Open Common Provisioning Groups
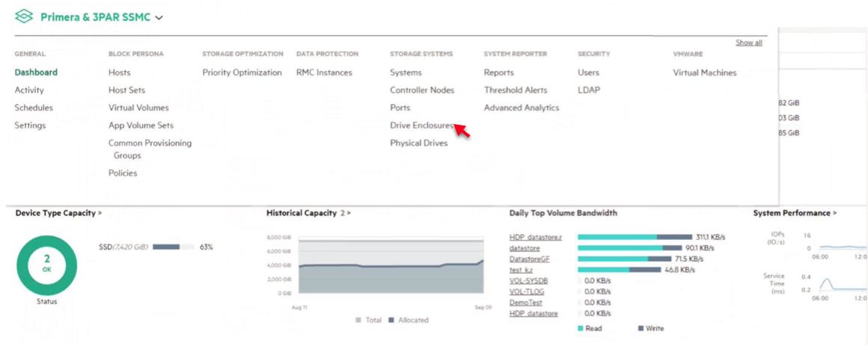 150,149
